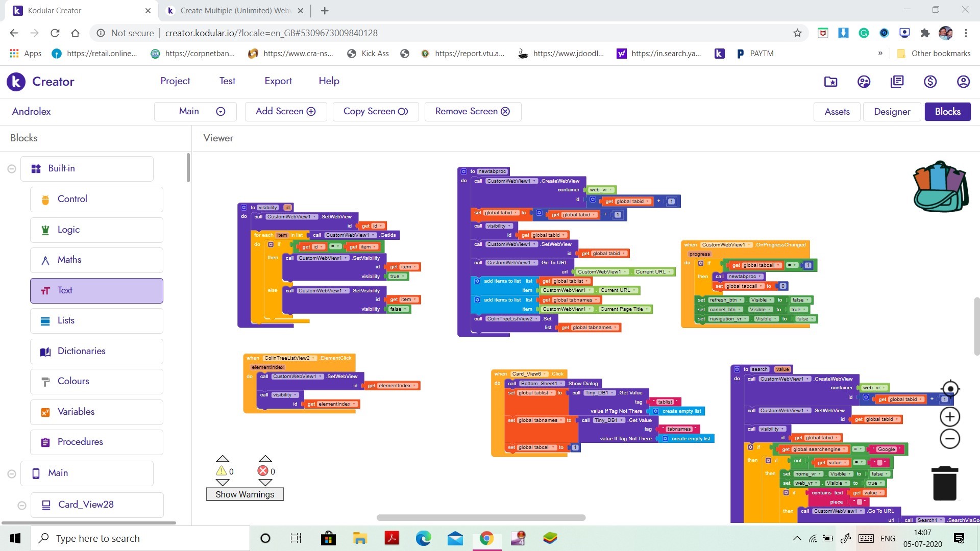
Task: Select the Colours blocks category
Action: (x=96, y=382)
